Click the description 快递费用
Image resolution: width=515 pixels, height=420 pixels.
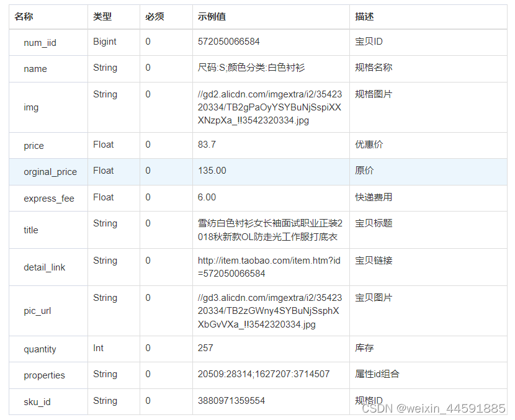374,197
